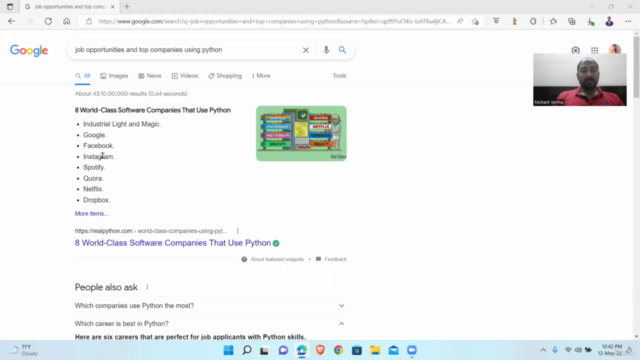640x360 pixels.
Task: Open the tab actions menu icon
Action: (10, 7)
